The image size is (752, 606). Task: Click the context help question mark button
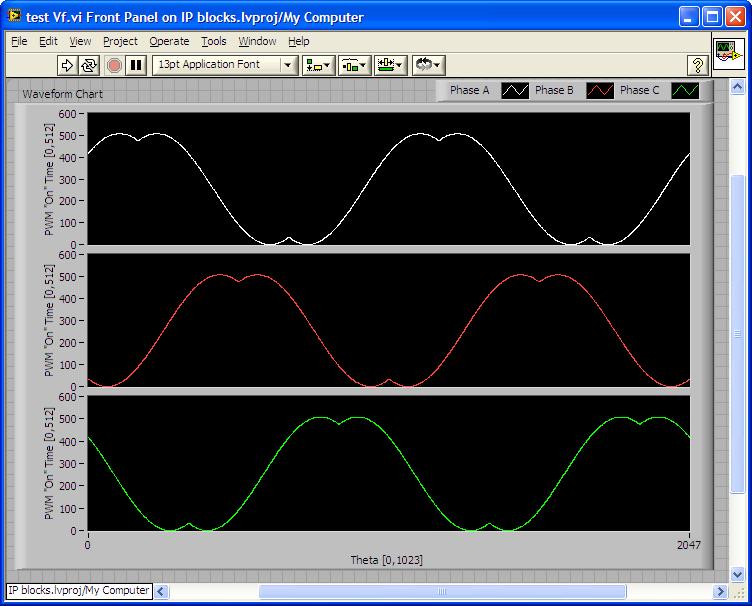click(x=697, y=65)
